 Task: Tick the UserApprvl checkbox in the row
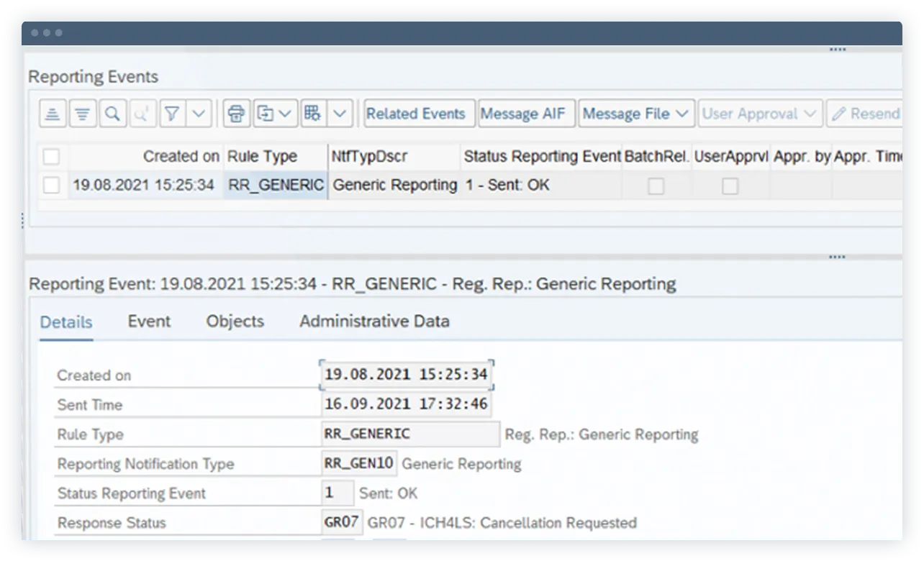click(x=730, y=186)
